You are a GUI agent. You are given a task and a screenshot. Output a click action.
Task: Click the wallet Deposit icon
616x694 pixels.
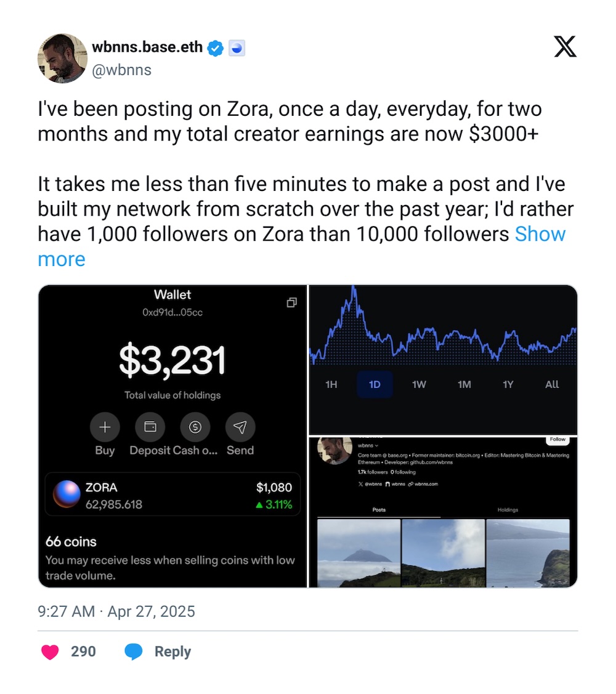(x=150, y=427)
